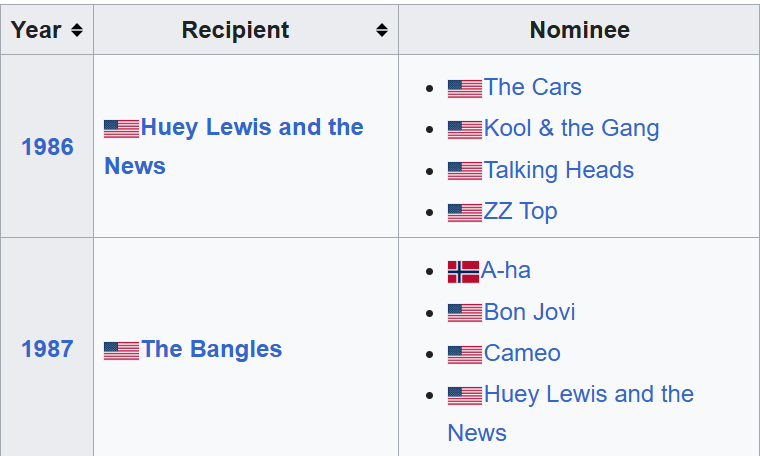Open the 1986 year link
The width and height of the screenshot is (760, 456).
tap(47, 147)
